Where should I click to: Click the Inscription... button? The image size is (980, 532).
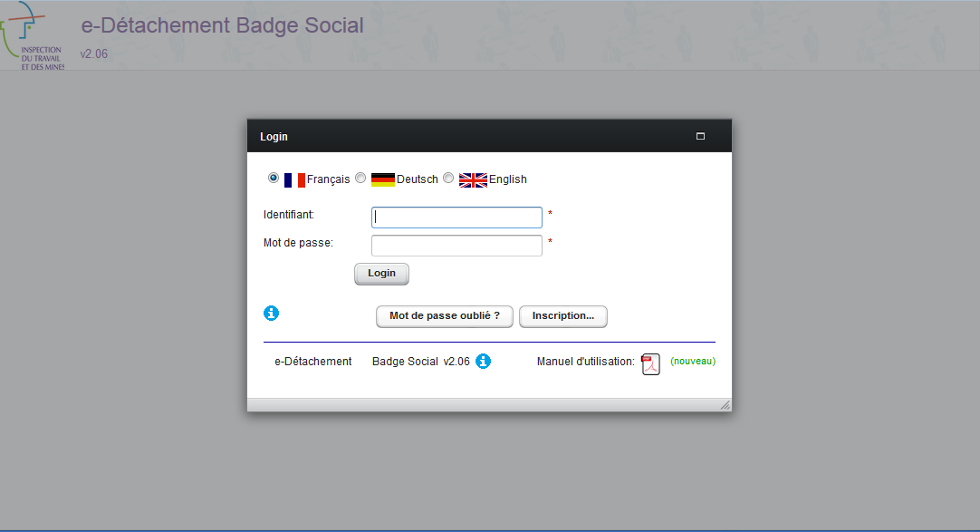pos(563,316)
